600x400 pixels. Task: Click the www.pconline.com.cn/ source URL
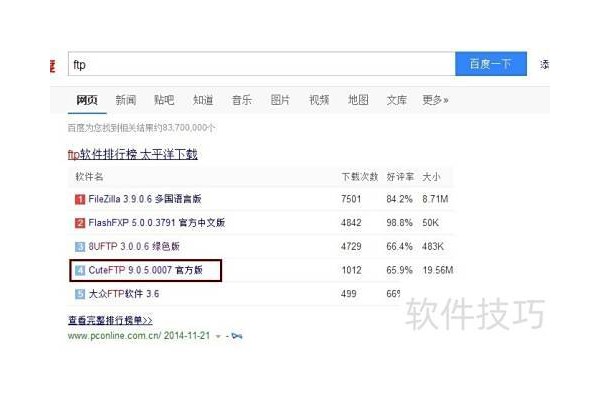coord(114,336)
